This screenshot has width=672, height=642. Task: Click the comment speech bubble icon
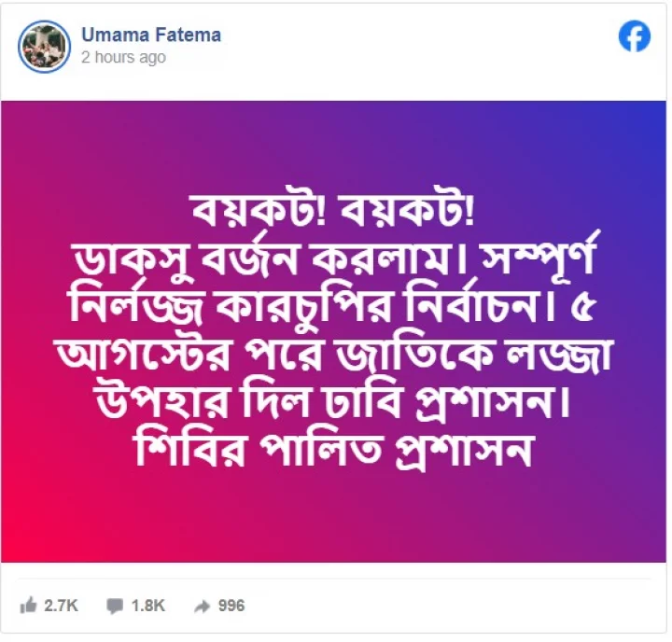115,606
